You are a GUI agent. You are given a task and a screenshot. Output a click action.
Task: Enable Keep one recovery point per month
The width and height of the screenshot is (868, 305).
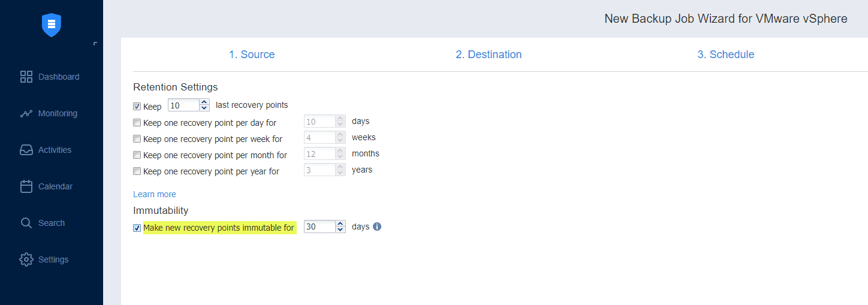point(137,155)
